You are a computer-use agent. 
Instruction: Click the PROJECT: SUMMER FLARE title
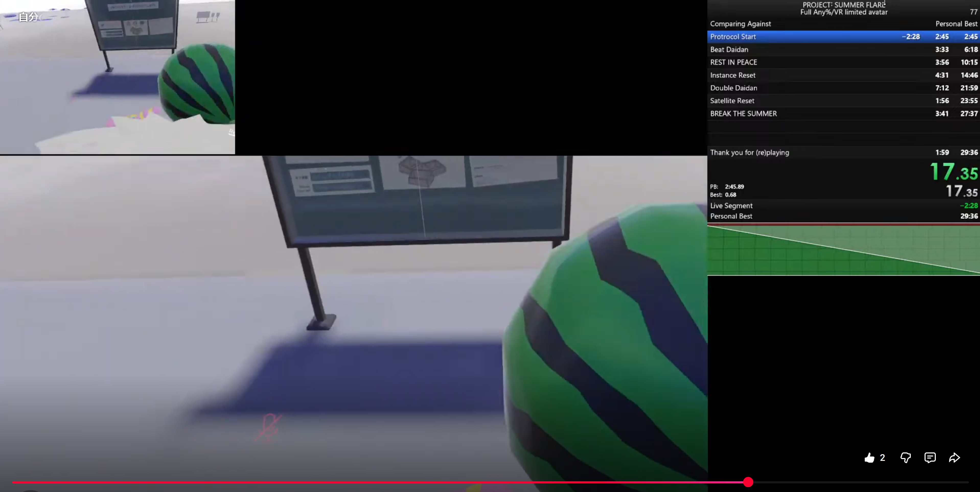click(844, 5)
